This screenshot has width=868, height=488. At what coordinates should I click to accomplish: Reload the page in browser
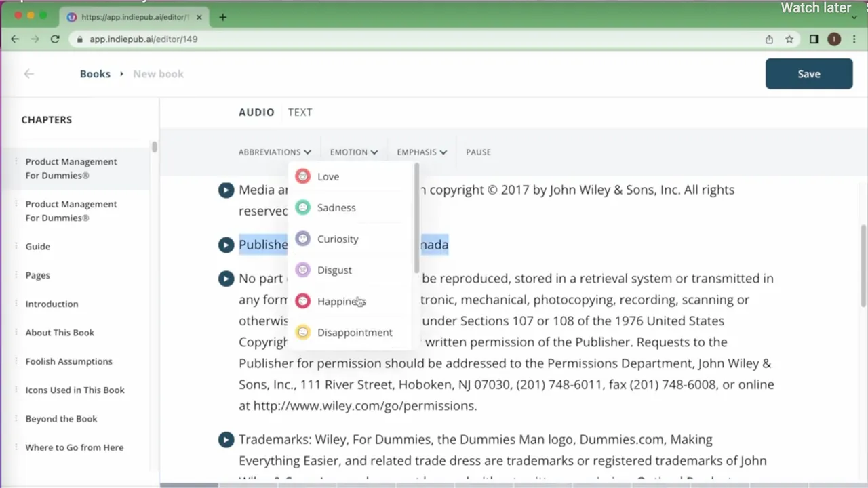55,39
